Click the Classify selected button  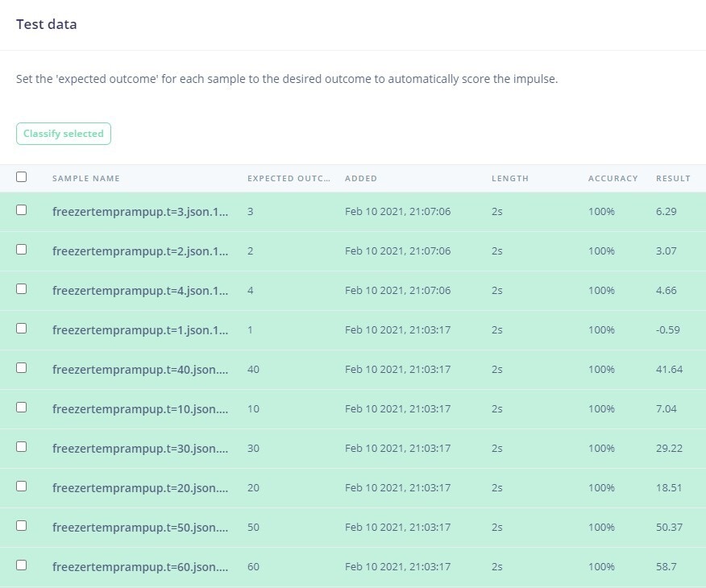(x=64, y=134)
